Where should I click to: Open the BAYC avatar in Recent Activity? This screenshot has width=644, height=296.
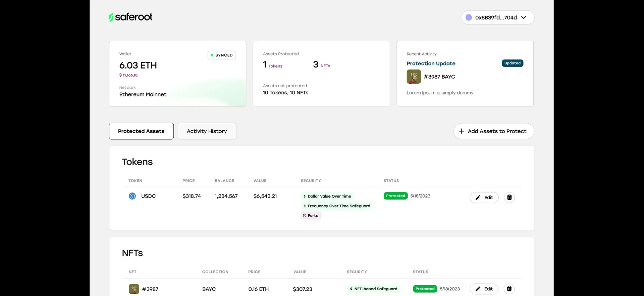(x=414, y=77)
